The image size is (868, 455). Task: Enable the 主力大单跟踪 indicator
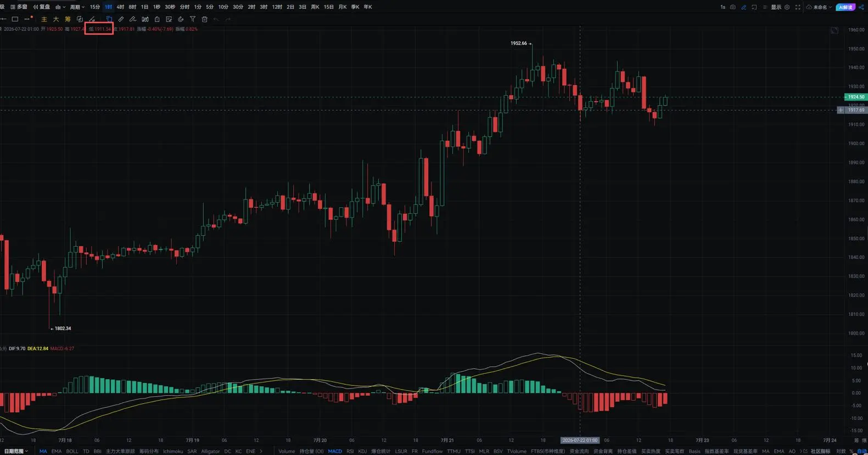tap(120, 451)
